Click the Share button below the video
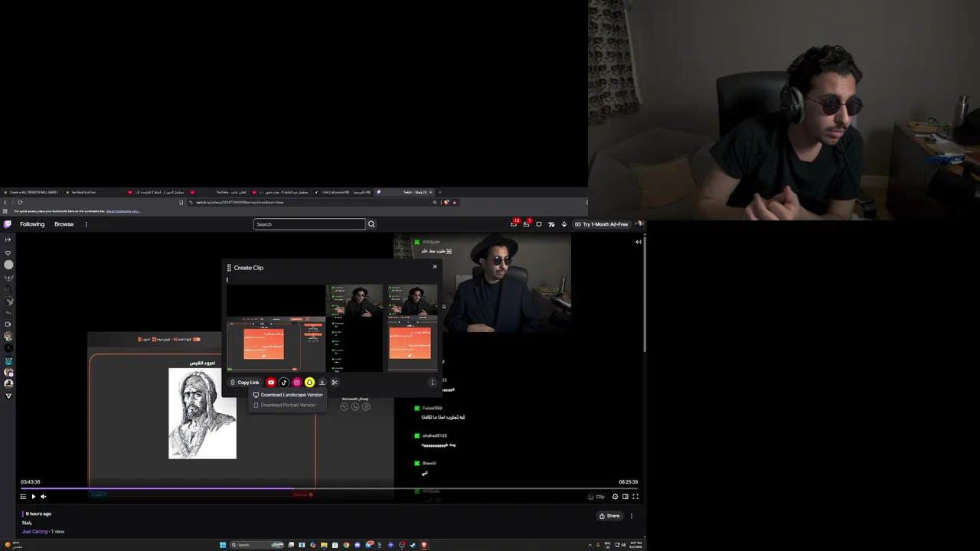The width and height of the screenshot is (980, 551). (x=609, y=516)
